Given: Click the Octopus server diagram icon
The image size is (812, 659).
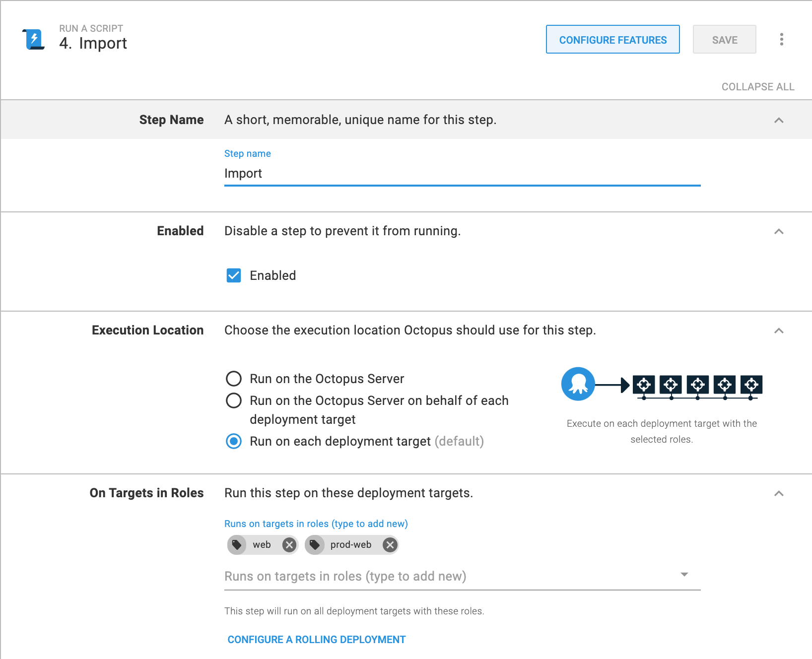Looking at the screenshot, I should click(x=578, y=384).
